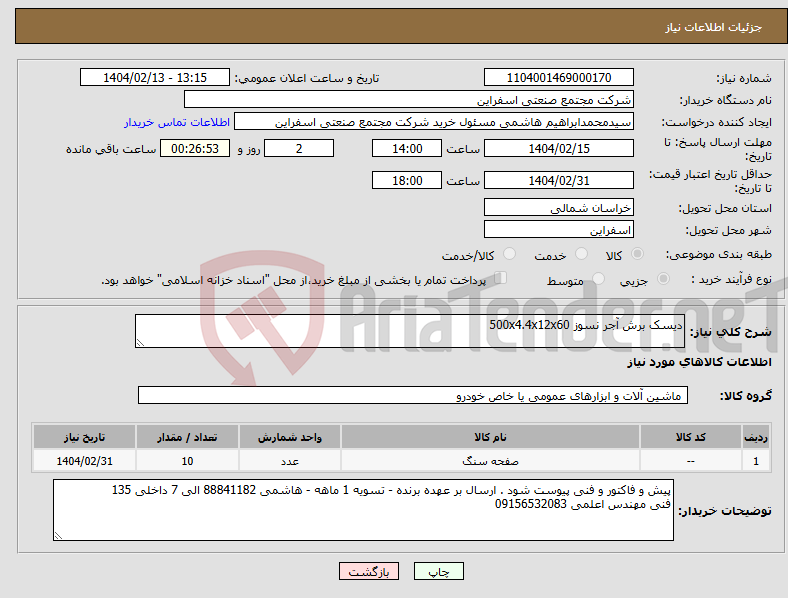
Task: Click the response deadline date 1404/02/15
Action: pyautogui.click(x=559, y=148)
